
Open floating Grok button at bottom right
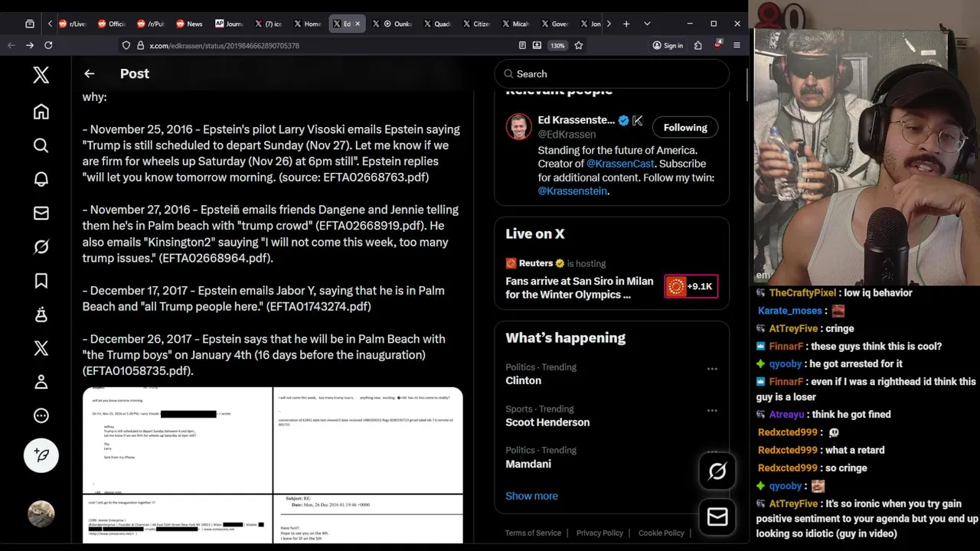[x=717, y=471]
